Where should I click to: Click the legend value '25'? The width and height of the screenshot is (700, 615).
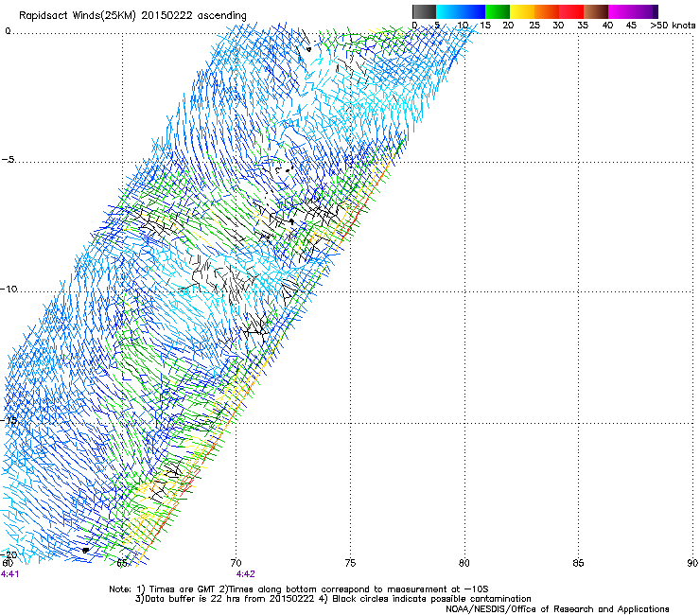point(534,26)
